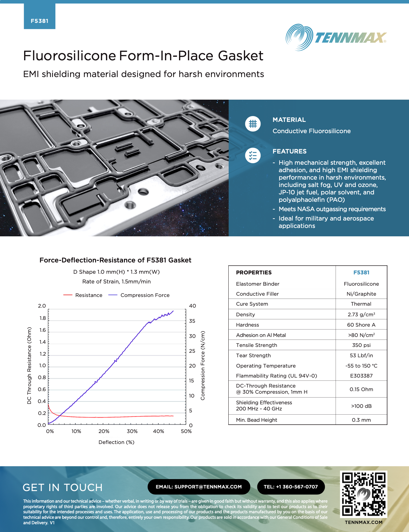Click the 'E303387' flammability value

361,376
